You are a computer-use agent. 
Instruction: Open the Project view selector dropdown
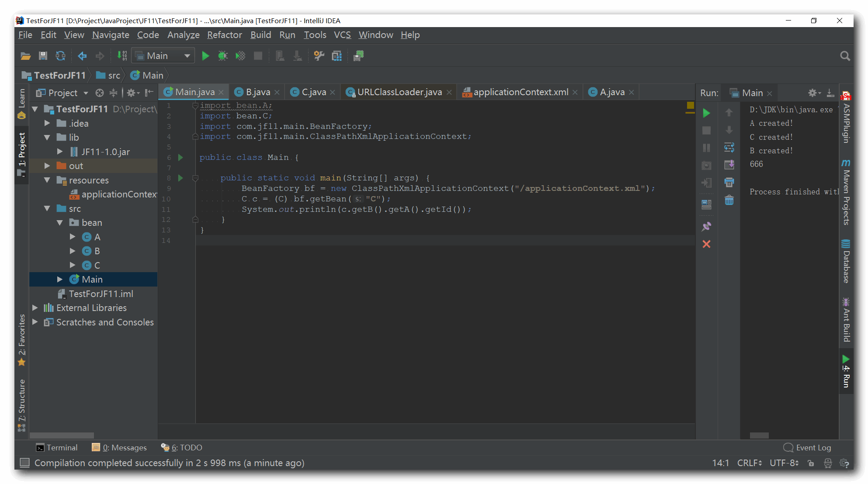click(62, 93)
